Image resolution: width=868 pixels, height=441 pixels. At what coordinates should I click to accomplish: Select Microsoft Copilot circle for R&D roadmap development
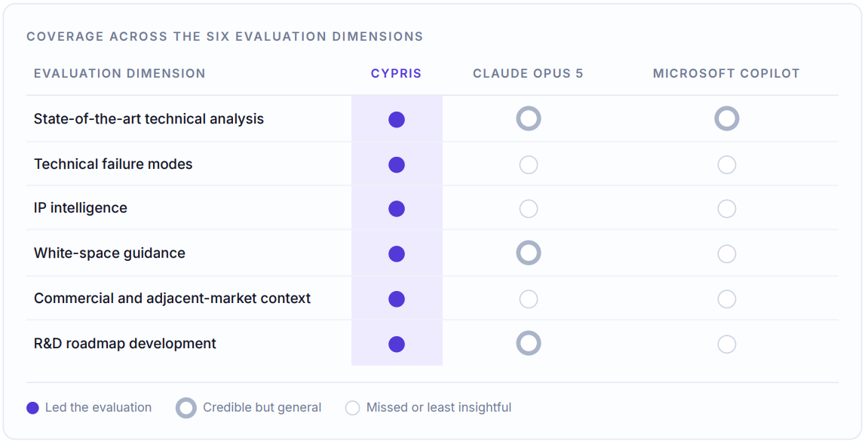727,345
